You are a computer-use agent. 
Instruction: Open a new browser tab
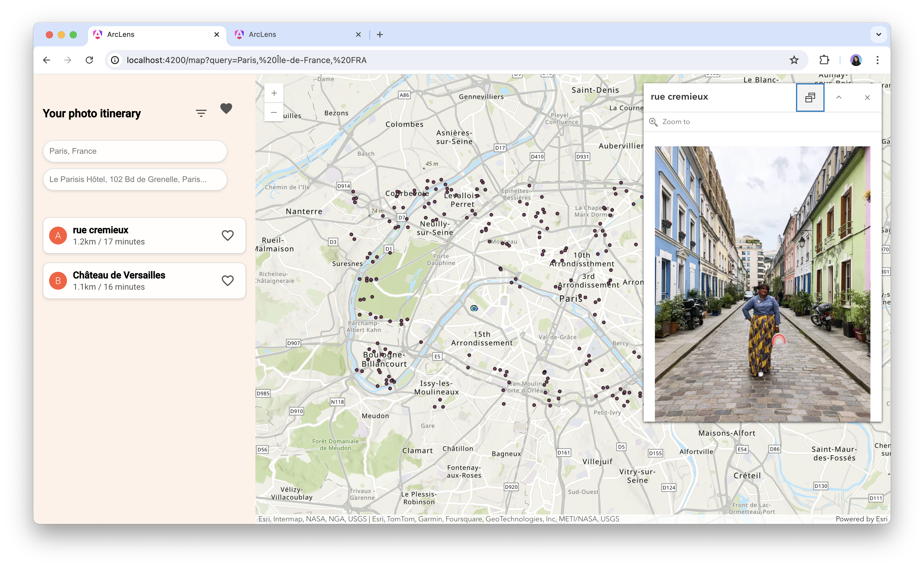coord(380,34)
